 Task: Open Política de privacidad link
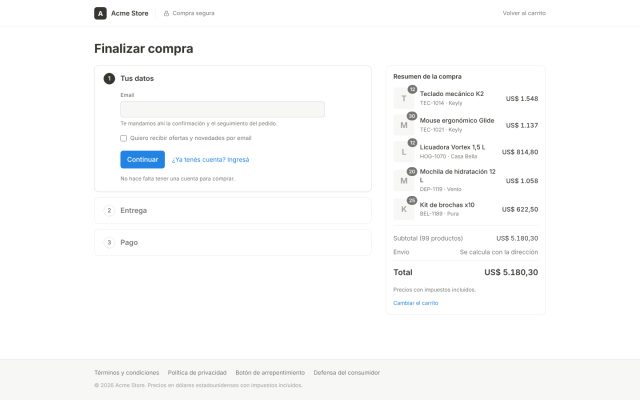click(x=197, y=373)
